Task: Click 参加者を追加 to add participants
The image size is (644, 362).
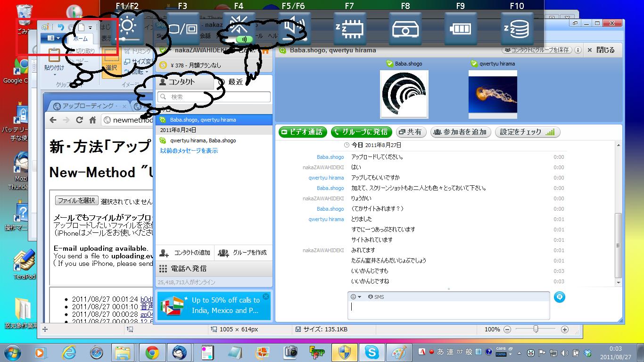Action: pos(461,132)
